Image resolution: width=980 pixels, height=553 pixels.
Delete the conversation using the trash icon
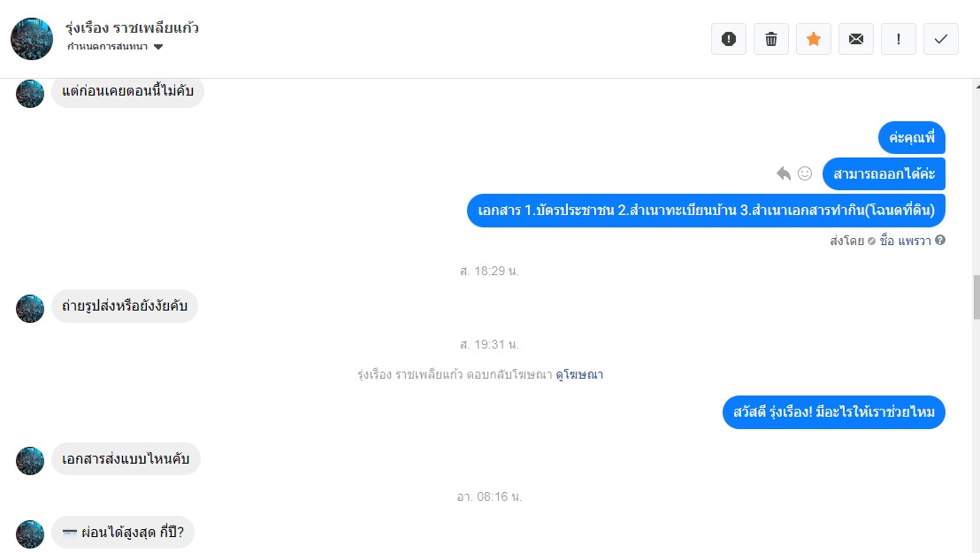click(x=771, y=39)
